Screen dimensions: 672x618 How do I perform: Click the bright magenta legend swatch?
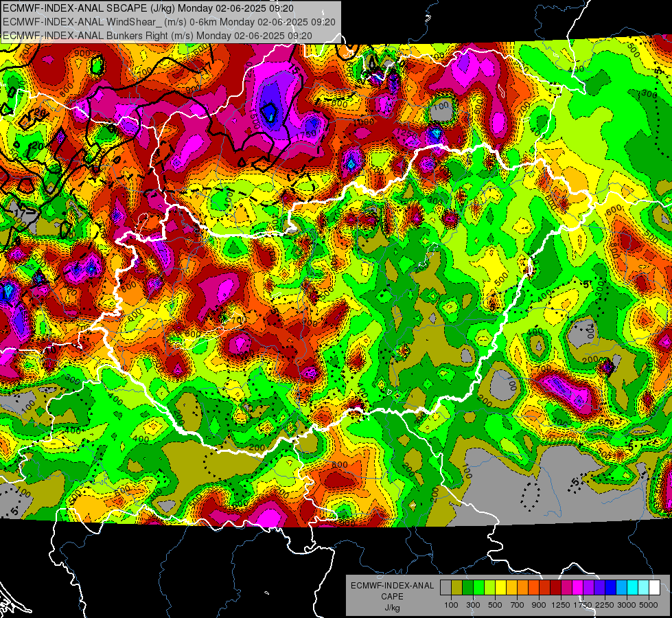coord(578,587)
